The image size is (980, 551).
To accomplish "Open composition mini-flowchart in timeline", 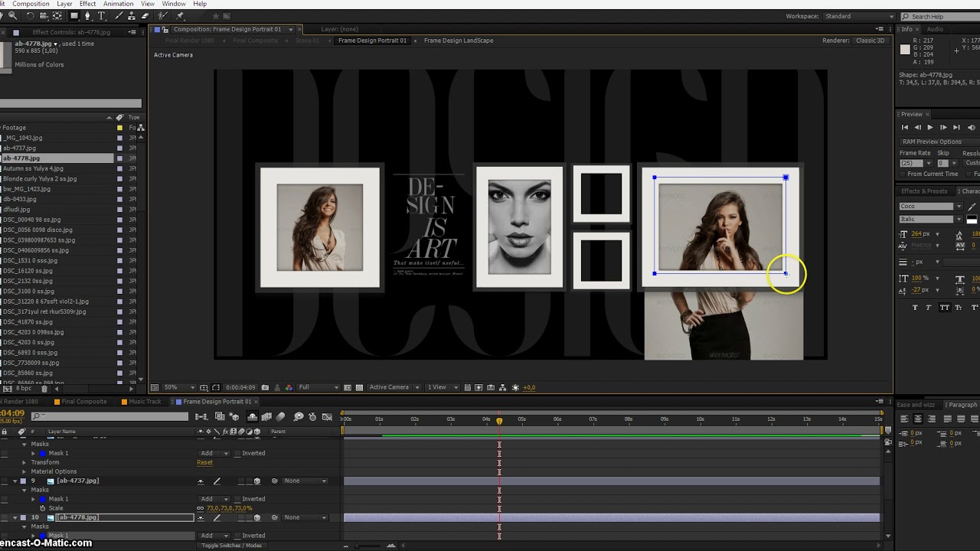I will pyautogui.click(x=201, y=416).
